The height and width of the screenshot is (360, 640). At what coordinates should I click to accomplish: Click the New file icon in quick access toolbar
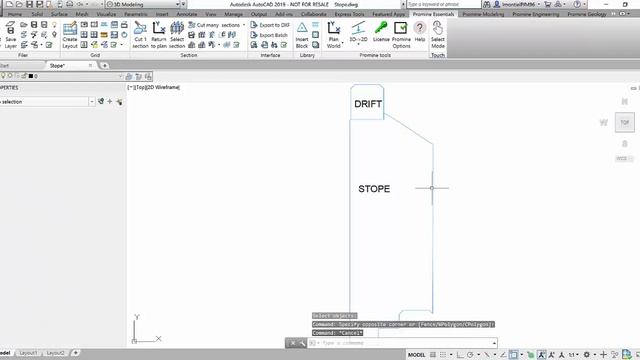pos(9,4)
